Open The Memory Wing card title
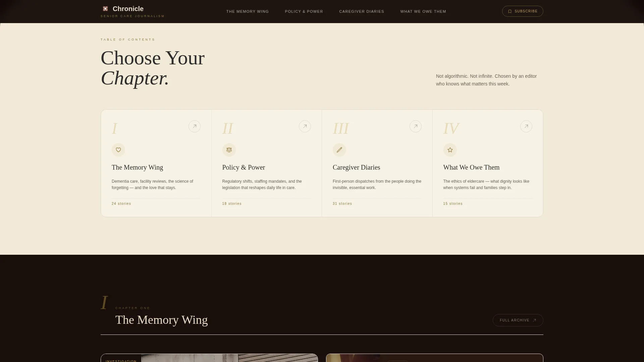The image size is (644, 362). tap(137, 167)
